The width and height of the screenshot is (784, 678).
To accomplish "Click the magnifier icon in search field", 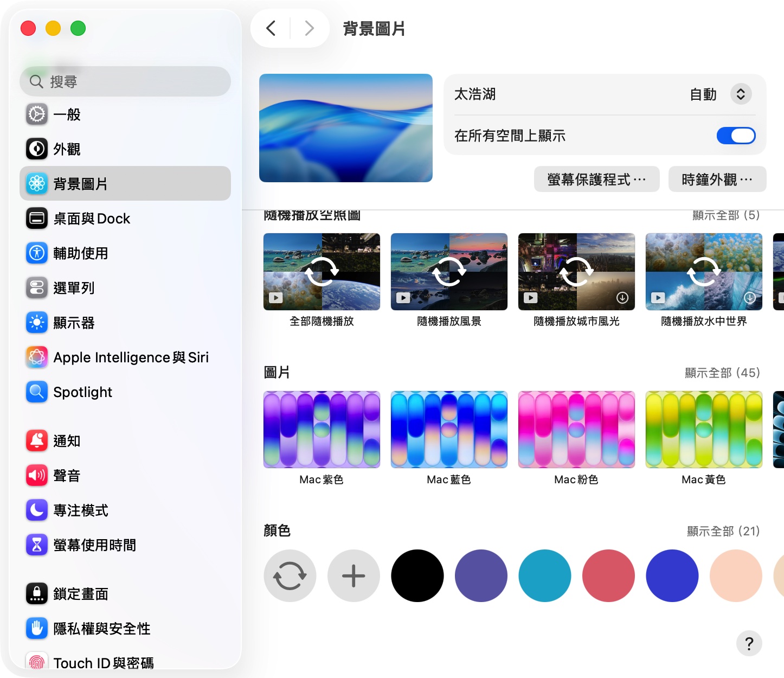I will [x=36, y=81].
